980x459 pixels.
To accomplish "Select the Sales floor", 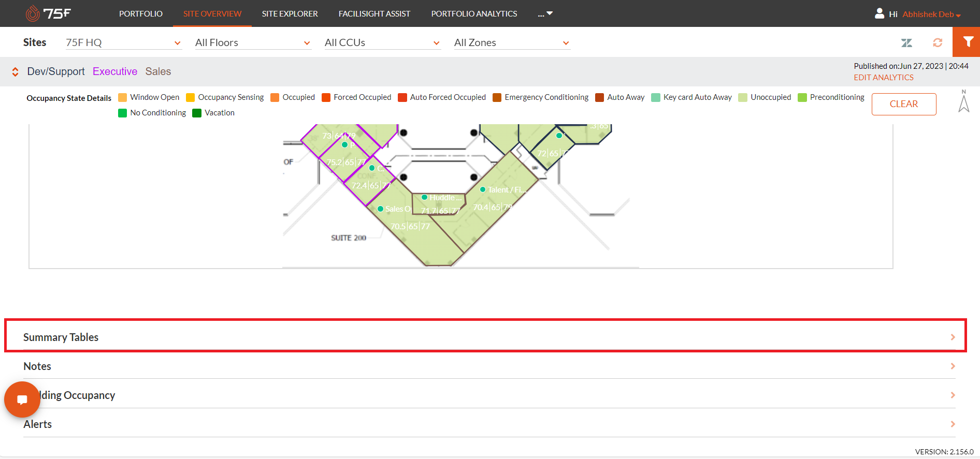I will (158, 71).
